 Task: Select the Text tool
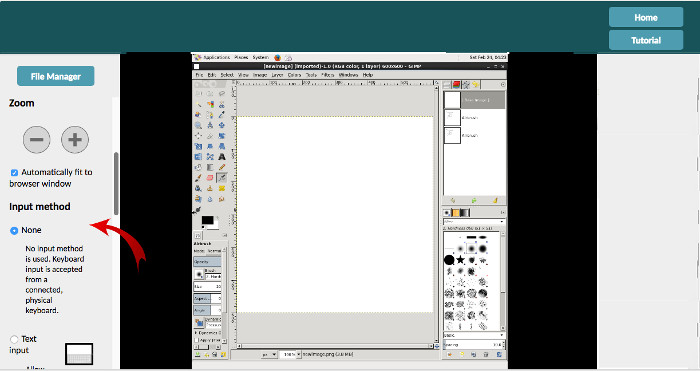click(221, 157)
